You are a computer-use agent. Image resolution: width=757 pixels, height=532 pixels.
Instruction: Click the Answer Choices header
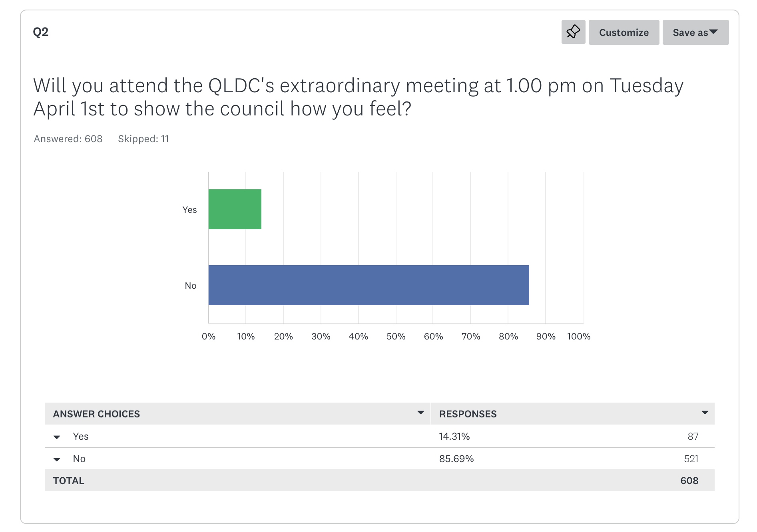(96, 414)
